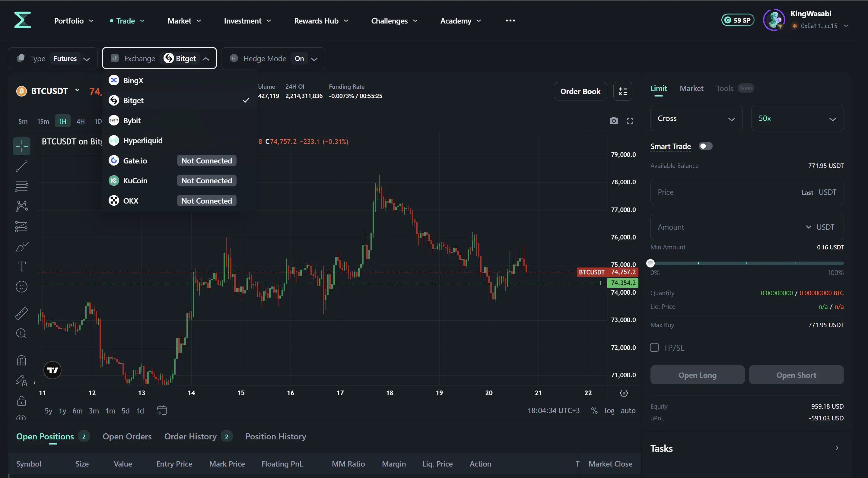
Task: Toggle magnet mode on chart
Action: tap(21, 360)
